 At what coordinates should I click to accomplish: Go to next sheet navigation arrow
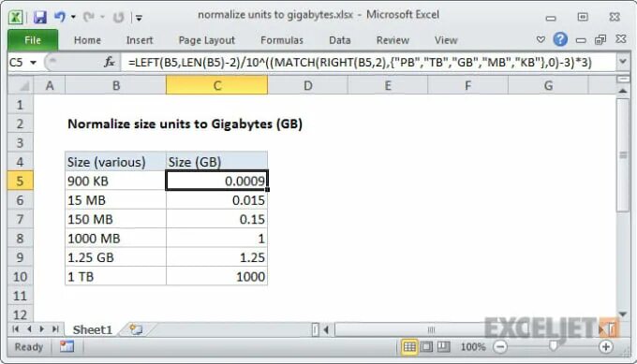pyautogui.click(x=41, y=329)
